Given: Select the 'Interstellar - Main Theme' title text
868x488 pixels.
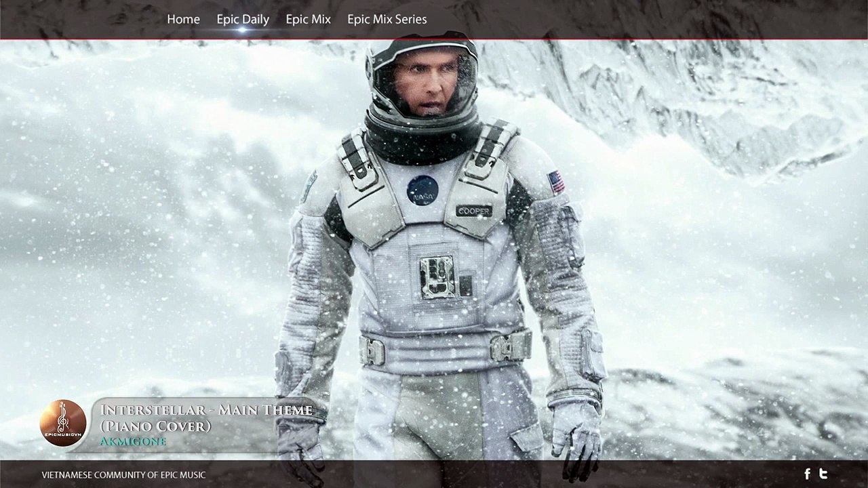Looking at the screenshot, I should [x=206, y=410].
